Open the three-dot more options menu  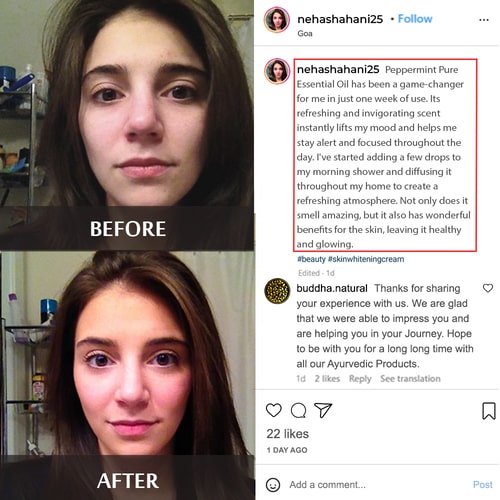[484, 20]
